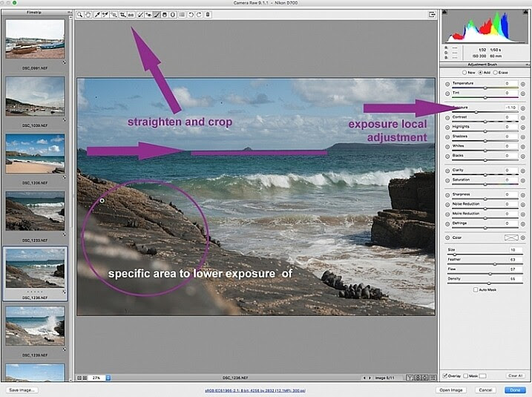Toggle full screen mode icon
Screen dimensions: 532x397
pyautogui.click(x=432, y=15)
